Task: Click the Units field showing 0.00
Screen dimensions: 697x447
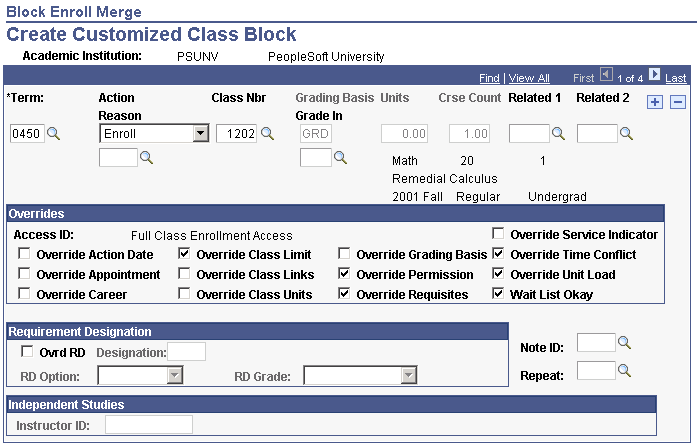Action: coord(405,133)
